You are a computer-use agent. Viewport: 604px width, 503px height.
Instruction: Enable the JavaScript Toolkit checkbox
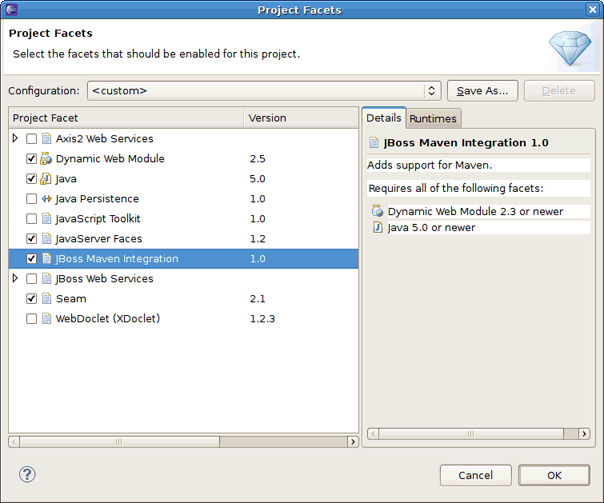pyautogui.click(x=32, y=219)
